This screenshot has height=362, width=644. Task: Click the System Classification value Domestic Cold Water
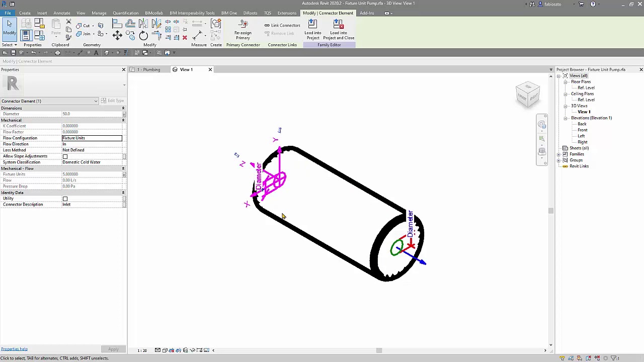coord(92,162)
